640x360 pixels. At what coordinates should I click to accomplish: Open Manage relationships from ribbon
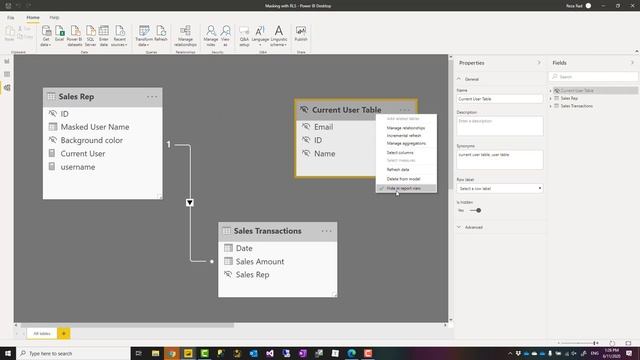coord(185,36)
